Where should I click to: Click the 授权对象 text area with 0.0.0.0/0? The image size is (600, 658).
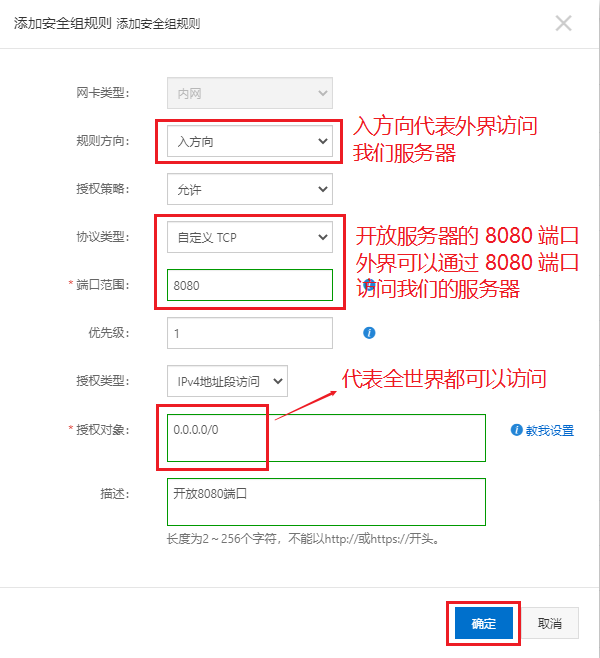pos(326,438)
